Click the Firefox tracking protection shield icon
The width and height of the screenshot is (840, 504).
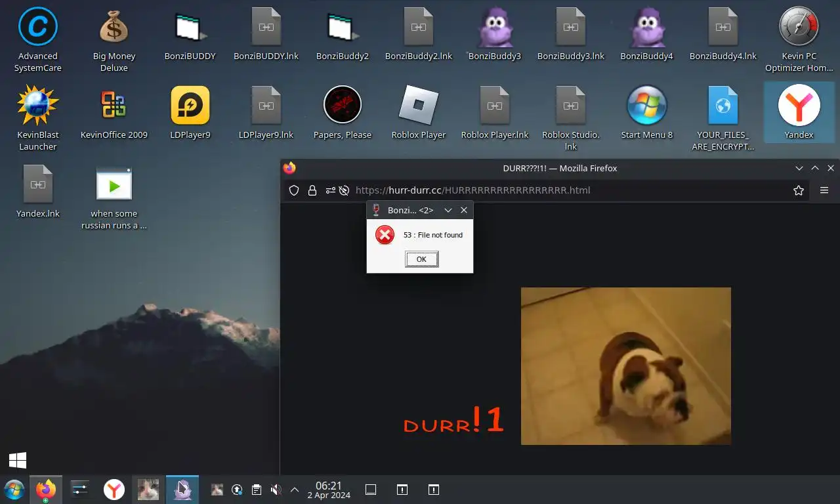pyautogui.click(x=294, y=190)
